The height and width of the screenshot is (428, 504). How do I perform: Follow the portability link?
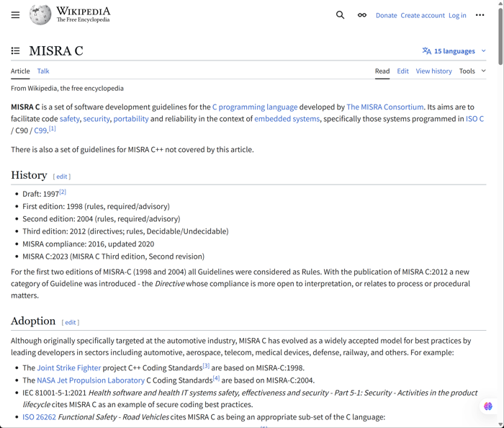click(x=131, y=119)
